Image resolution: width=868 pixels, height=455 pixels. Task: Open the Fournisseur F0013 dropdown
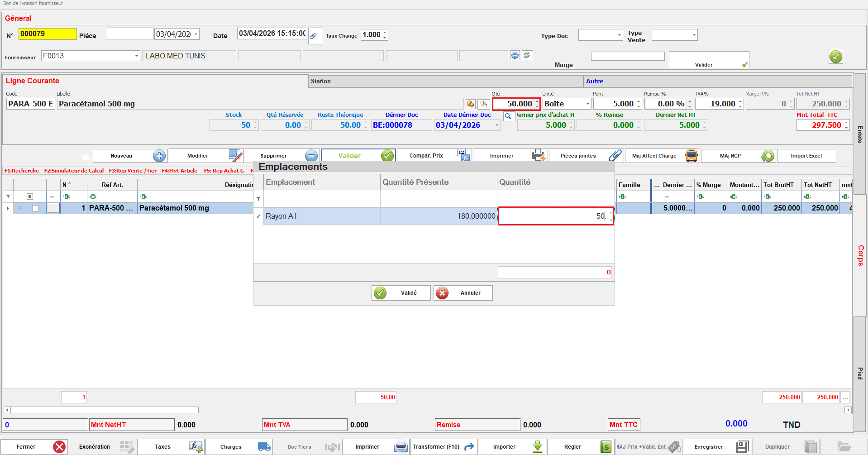pyautogui.click(x=136, y=56)
